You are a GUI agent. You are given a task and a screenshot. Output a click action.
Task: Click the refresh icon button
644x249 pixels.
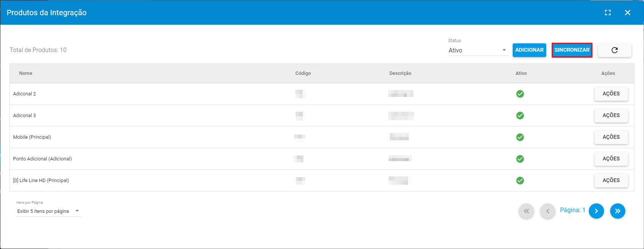tap(614, 50)
